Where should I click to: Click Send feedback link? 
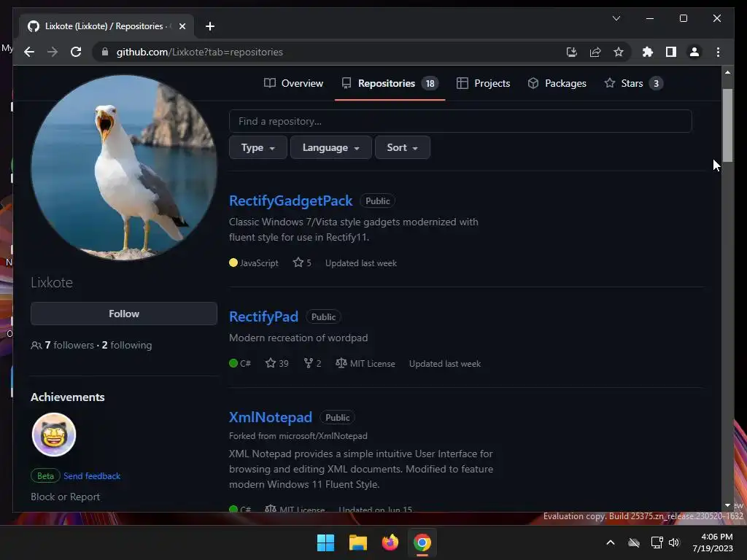(x=92, y=475)
